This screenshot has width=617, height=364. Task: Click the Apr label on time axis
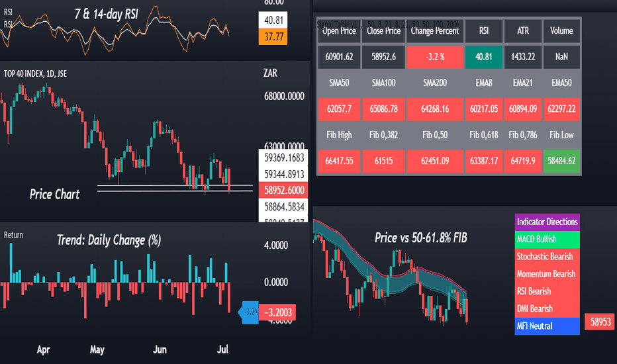coord(43,349)
